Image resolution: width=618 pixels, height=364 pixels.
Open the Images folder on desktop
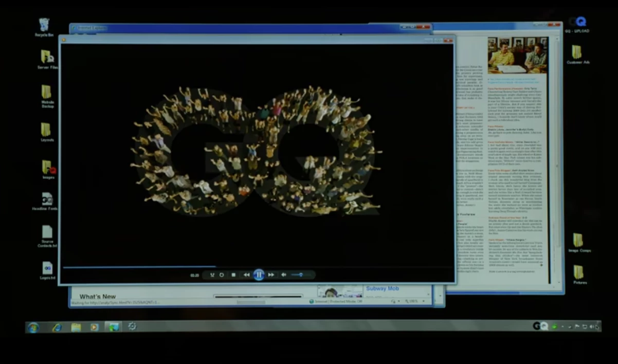(48, 169)
